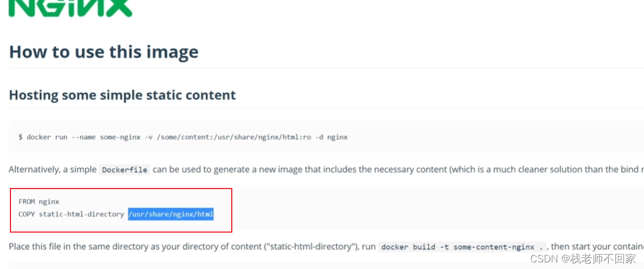Click the "Hosting some simple static content" heading
Image resolution: width=644 pixels, height=269 pixels.
tap(123, 95)
